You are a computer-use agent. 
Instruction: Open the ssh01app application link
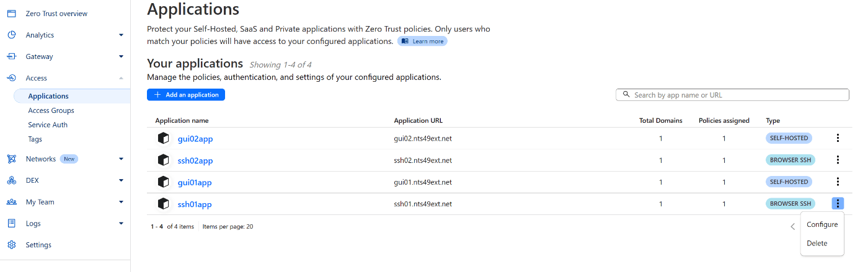195,204
